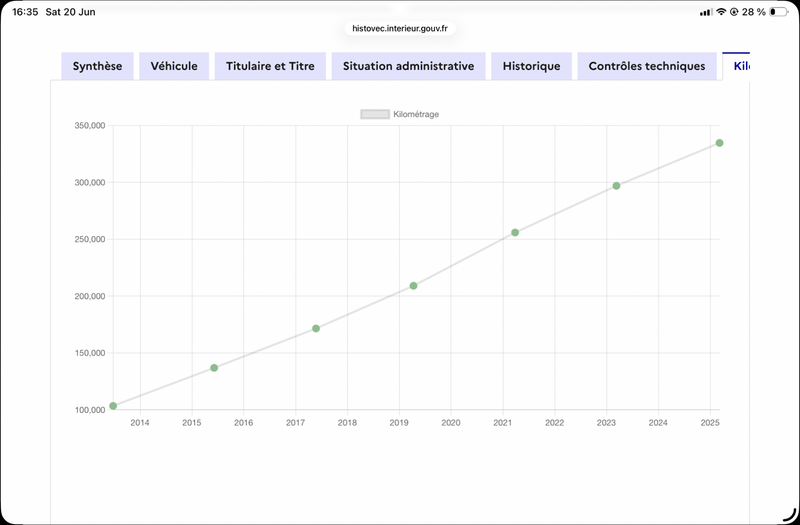The height and width of the screenshot is (525, 800).
Task: Open the Synthèse tab
Action: 97,66
